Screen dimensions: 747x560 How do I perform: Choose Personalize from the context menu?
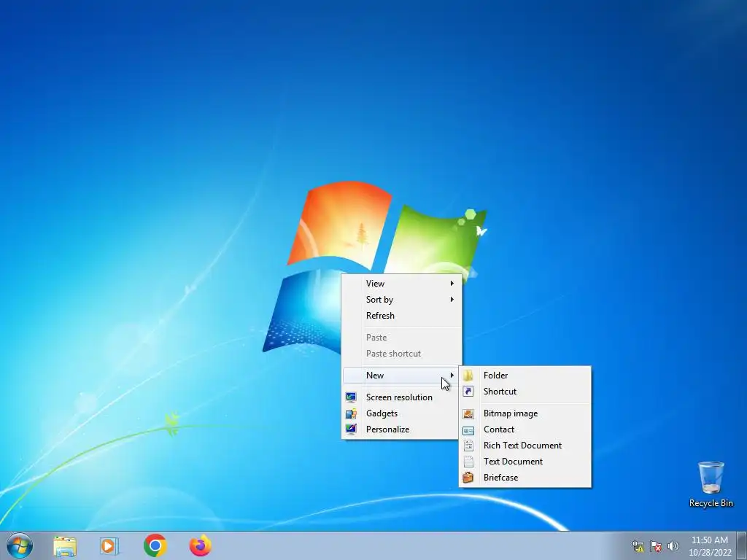click(x=402, y=429)
